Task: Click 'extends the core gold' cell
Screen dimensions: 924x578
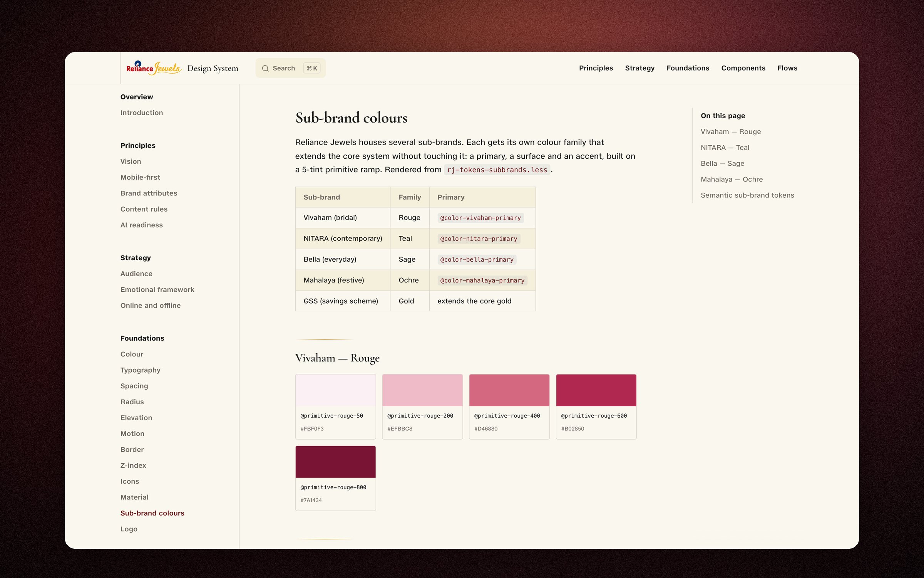Action: (482, 301)
